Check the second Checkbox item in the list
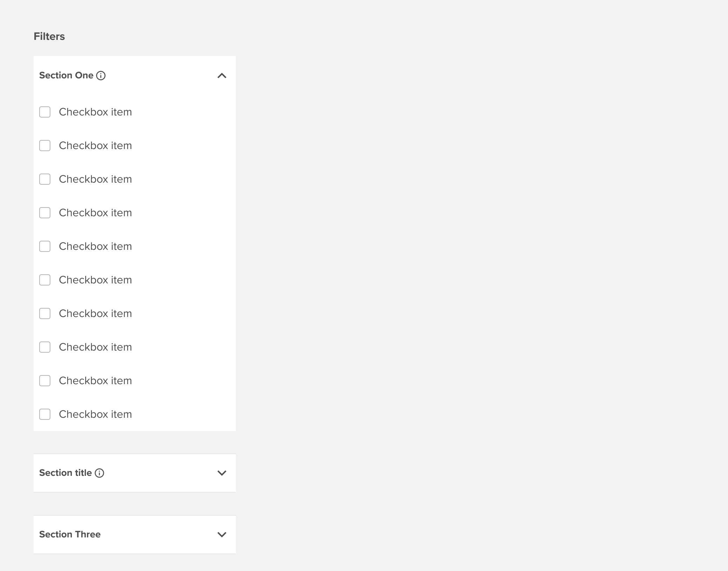The image size is (728, 571). point(45,146)
